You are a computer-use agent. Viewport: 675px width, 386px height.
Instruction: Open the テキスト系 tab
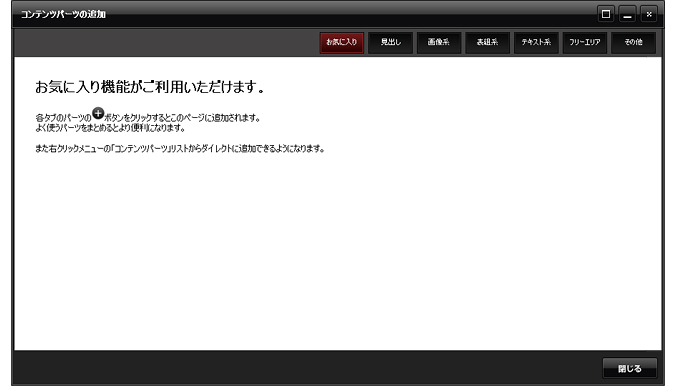click(x=536, y=42)
